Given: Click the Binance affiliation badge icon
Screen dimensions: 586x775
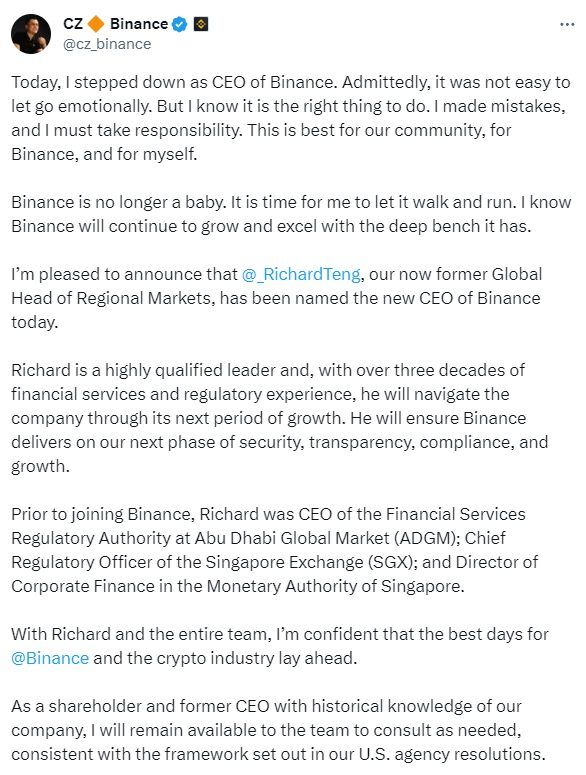Looking at the screenshot, I should pos(201,24).
